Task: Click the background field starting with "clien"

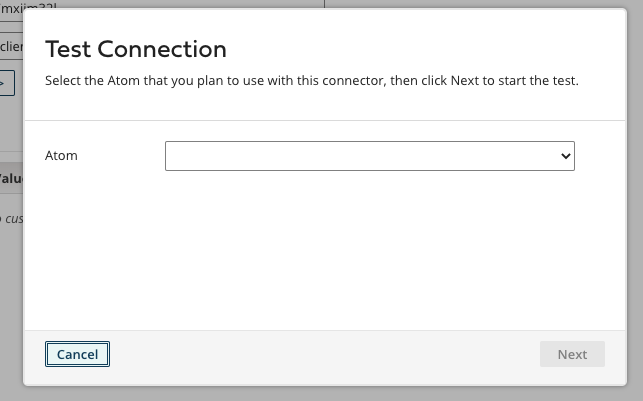Action: (11, 46)
